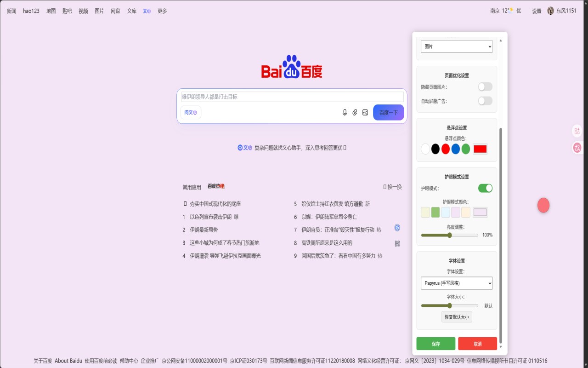Open hot search 高铁厕所原来是这么用的

327,242
